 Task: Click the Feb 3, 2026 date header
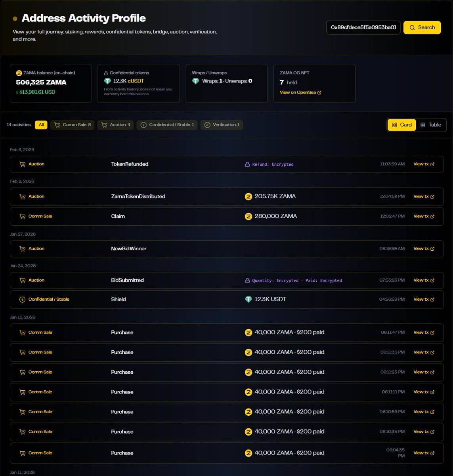pos(22,150)
